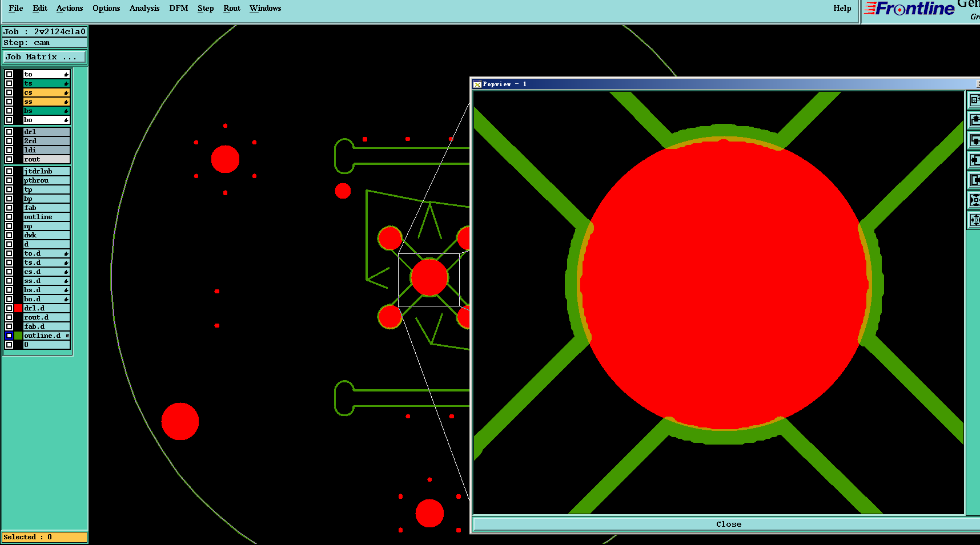Click the hand icon on the cs.d layer row
Screen dimensions: 980x545
[x=66, y=272]
